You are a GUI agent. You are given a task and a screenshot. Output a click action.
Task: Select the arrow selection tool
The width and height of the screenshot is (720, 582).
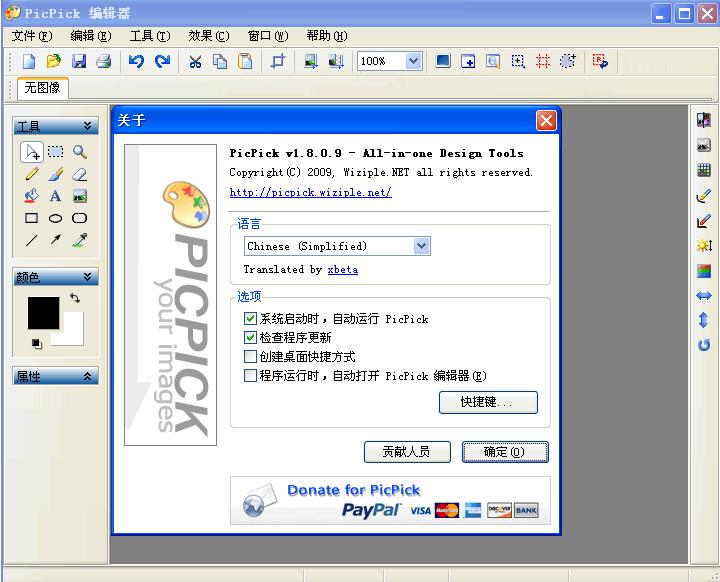pyautogui.click(x=32, y=152)
